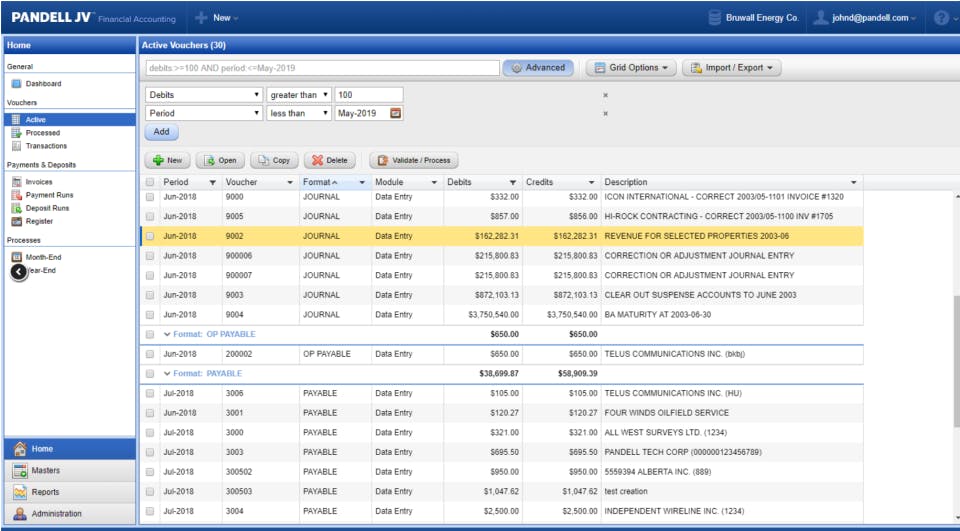
Task: Click 'REVENUE FOR SELECTED PROPERTIES 2003-06' row text
Action: 697,236
